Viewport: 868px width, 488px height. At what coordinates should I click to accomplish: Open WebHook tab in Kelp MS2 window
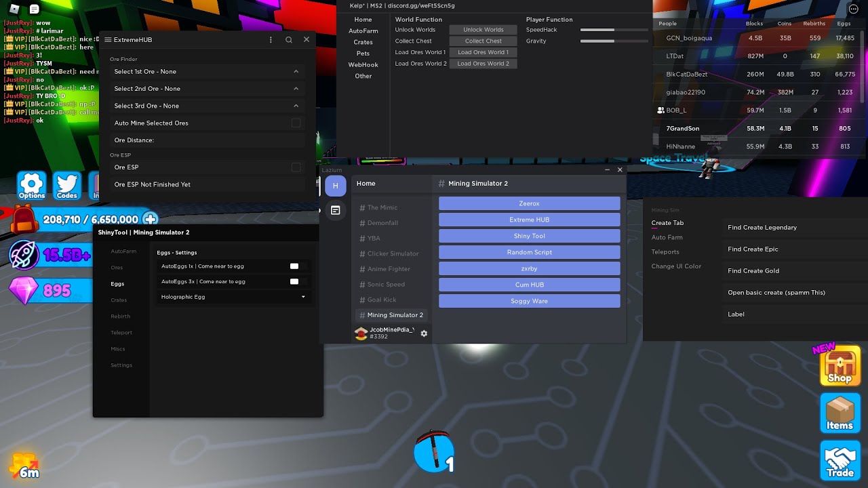(x=363, y=65)
